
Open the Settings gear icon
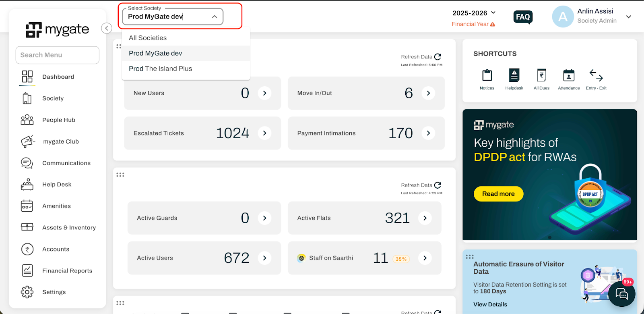click(x=27, y=292)
